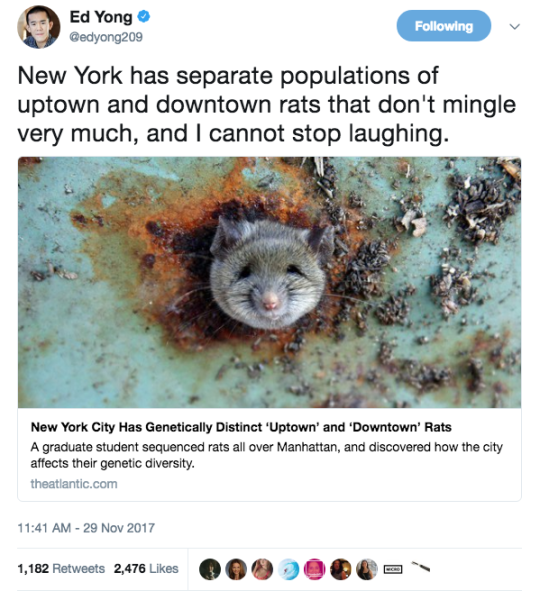Open the pink liker avatar

[315, 569]
